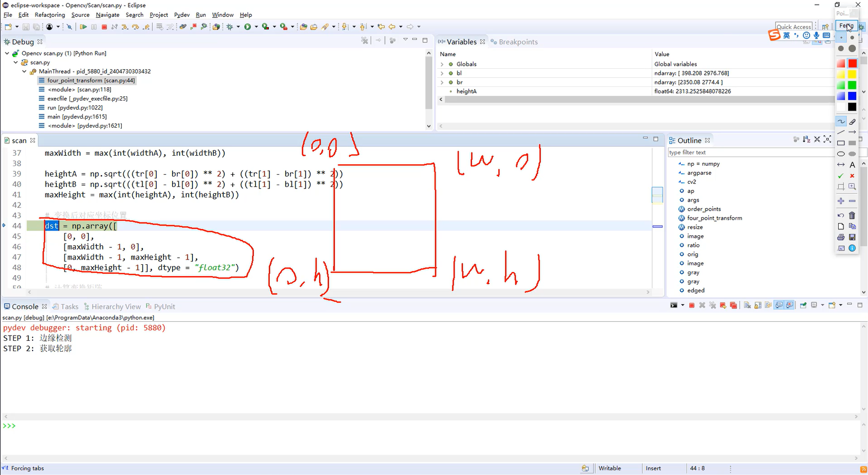Click the Back navigation arrow in toolbar

[392, 27]
